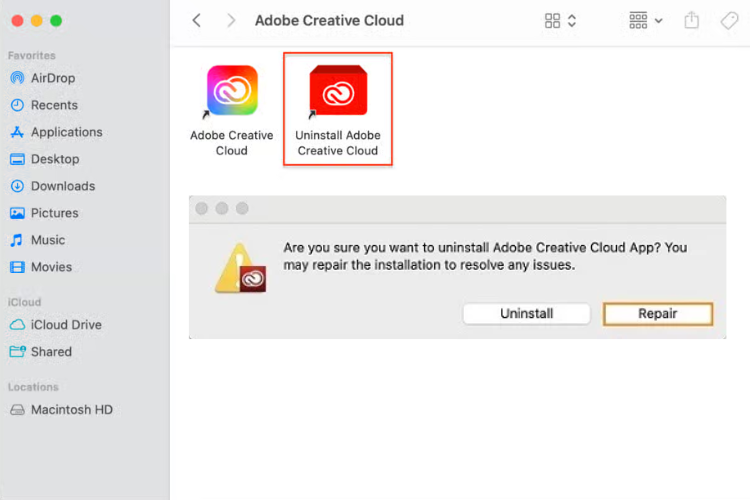Screen dimensions: 750x500
Task: Select the Shared folder in sidebar
Action: tap(41, 352)
